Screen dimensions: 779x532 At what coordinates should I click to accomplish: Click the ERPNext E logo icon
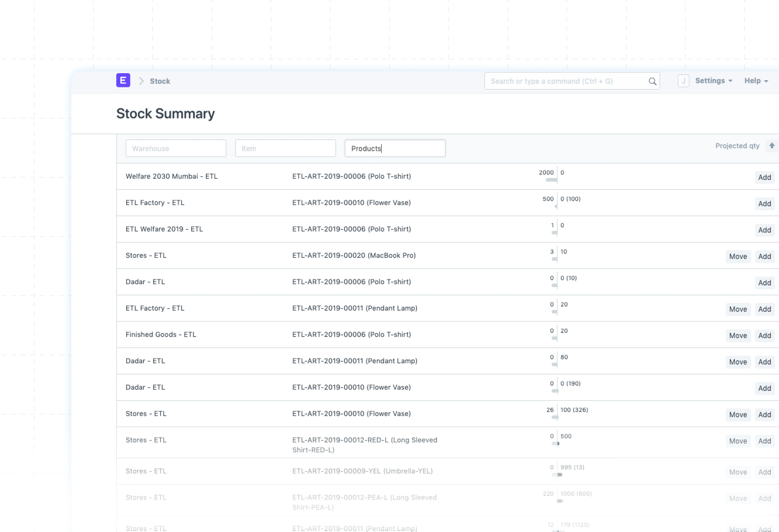(123, 81)
